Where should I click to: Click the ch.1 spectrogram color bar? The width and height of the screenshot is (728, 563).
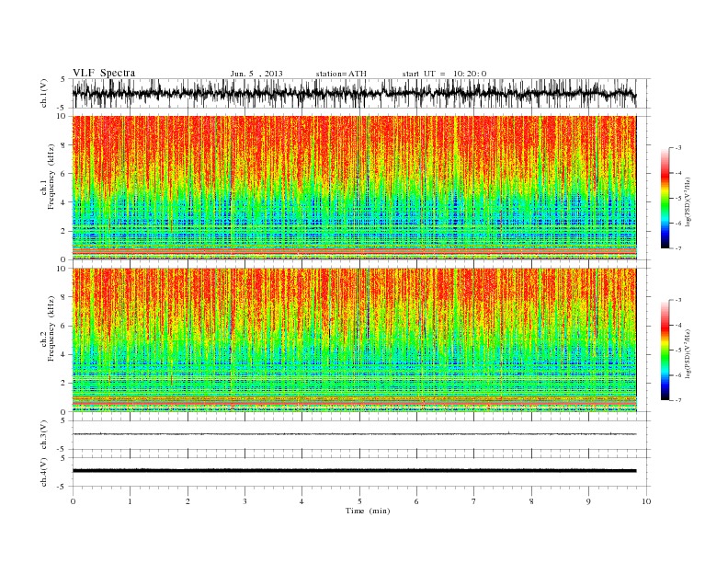665,198
